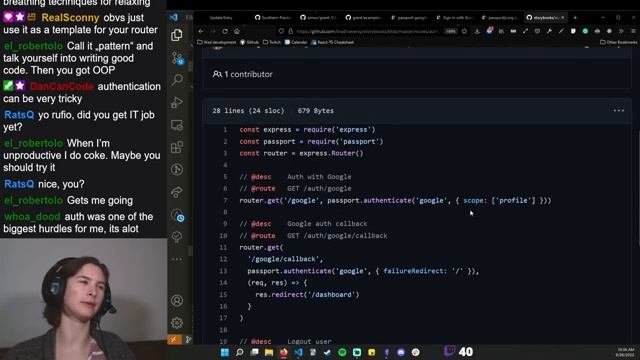Click the orange remote indicator in status bar
This screenshot has height=360, width=640.
pos(174,340)
